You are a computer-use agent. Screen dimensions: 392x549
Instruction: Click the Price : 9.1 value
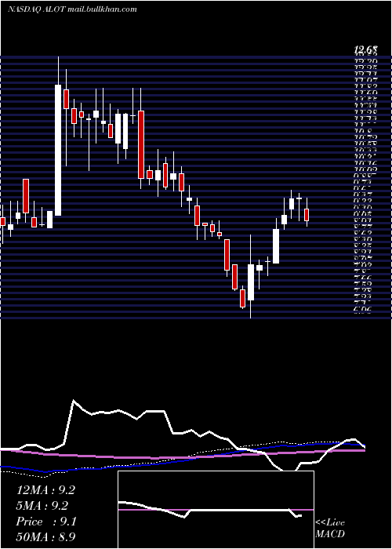tap(46, 522)
